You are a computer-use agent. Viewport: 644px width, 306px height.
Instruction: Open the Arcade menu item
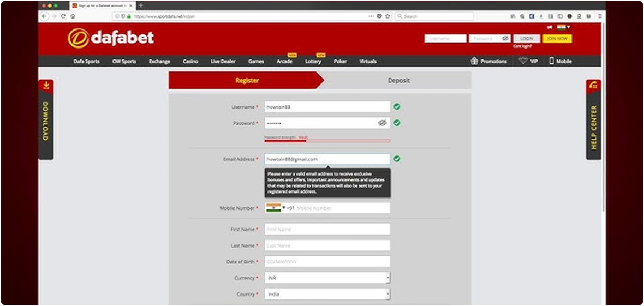pos(284,61)
